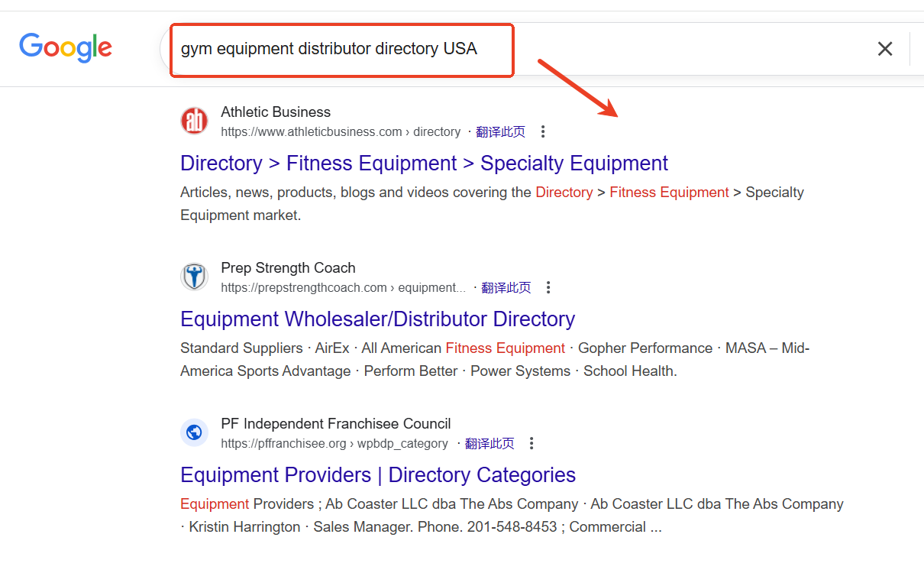The height and width of the screenshot is (573, 924).
Task: Click the PF Independent Franchisee Council globe icon
Action: click(x=194, y=432)
